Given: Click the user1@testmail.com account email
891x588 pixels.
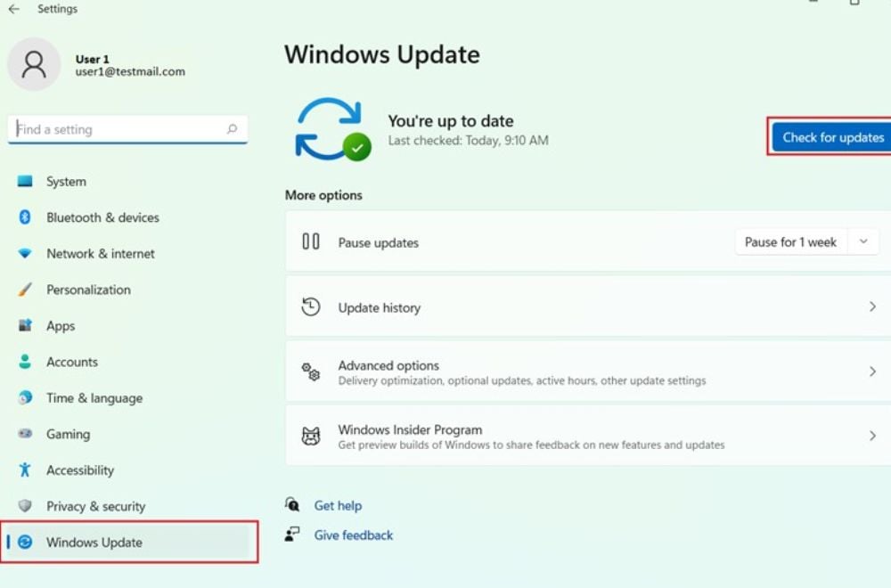Looking at the screenshot, I should coord(130,71).
